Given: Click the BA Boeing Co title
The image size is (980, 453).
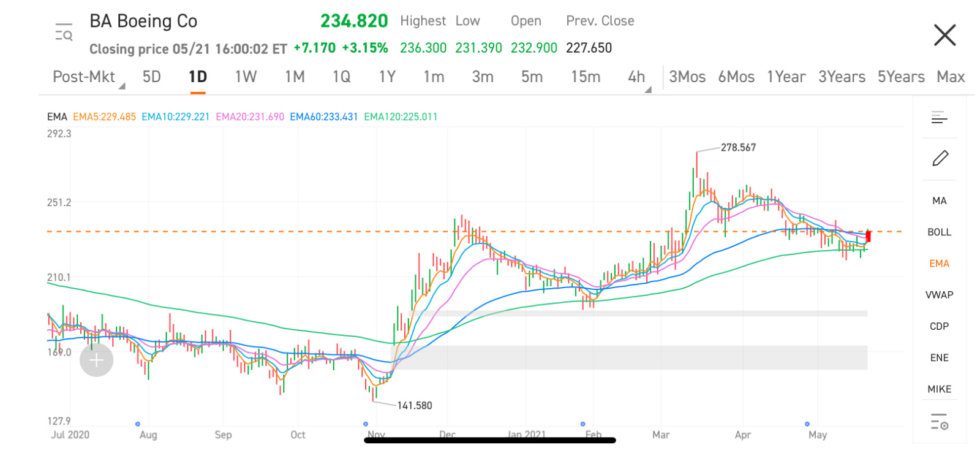Looking at the screenshot, I should click(143, 21).
